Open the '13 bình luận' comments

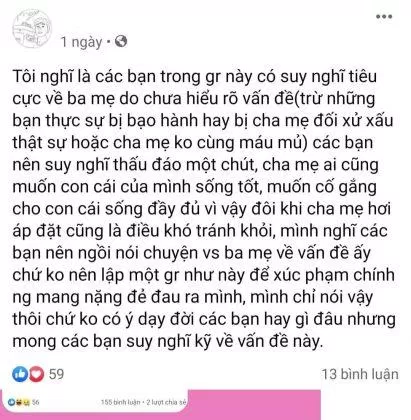point(360,374)
